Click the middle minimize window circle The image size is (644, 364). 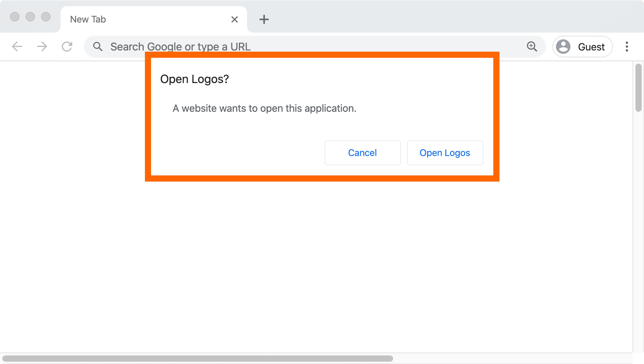coord(30,17)
